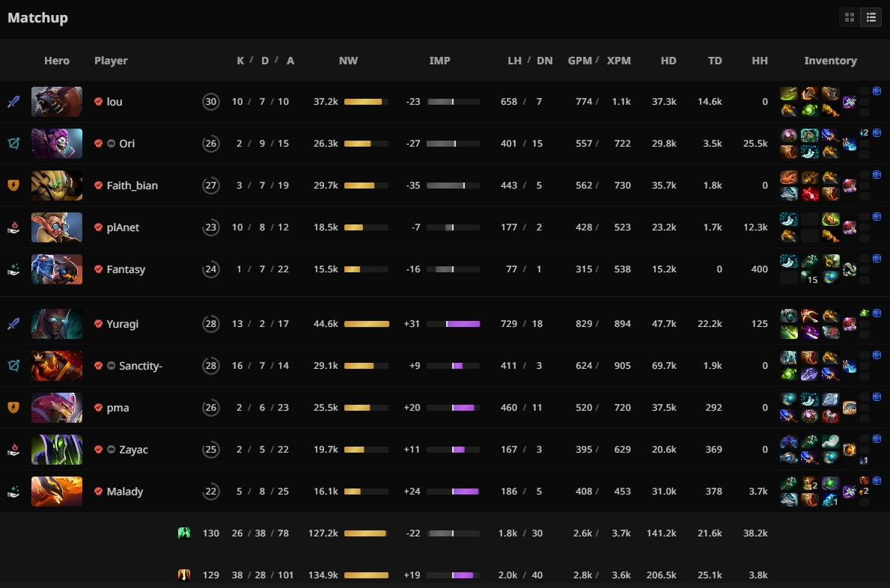The image size is (890, 588).
Task: Sort table by IMP column header
Action: pyautogui.click(x=439, y=61)
